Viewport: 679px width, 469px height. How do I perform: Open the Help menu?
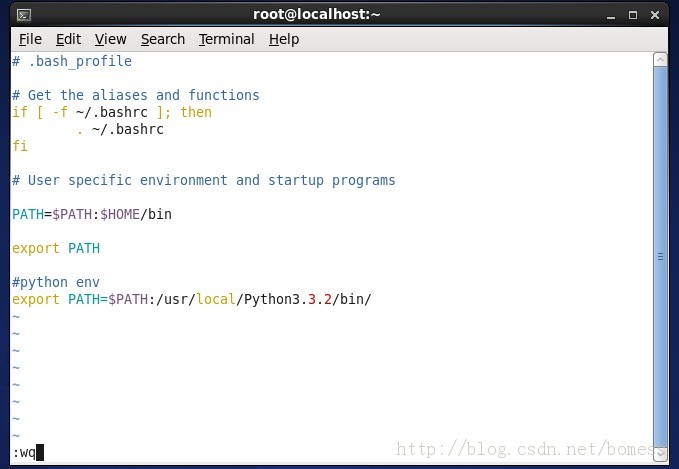click(284, 39)
